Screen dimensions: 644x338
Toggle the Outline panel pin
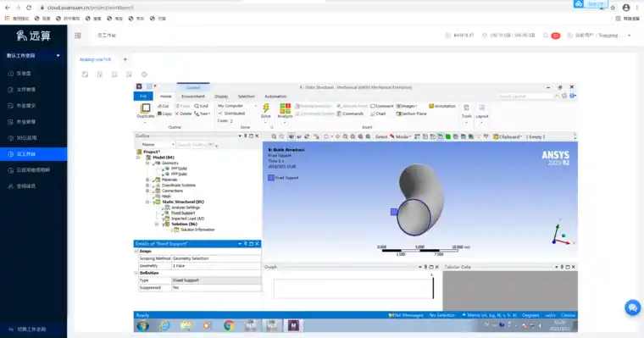click(246, 136)
